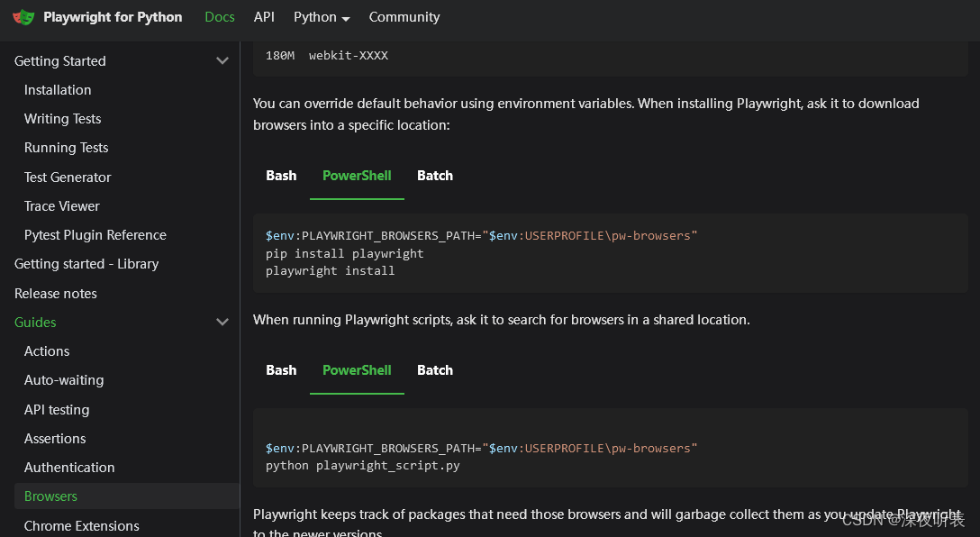Open the Trace Viewer sidebar page

62,206
